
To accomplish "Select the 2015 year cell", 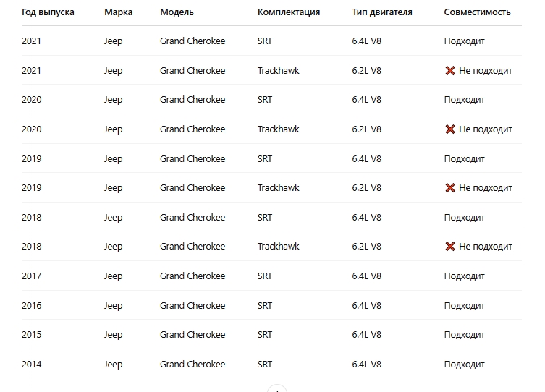I will [32, 335].
